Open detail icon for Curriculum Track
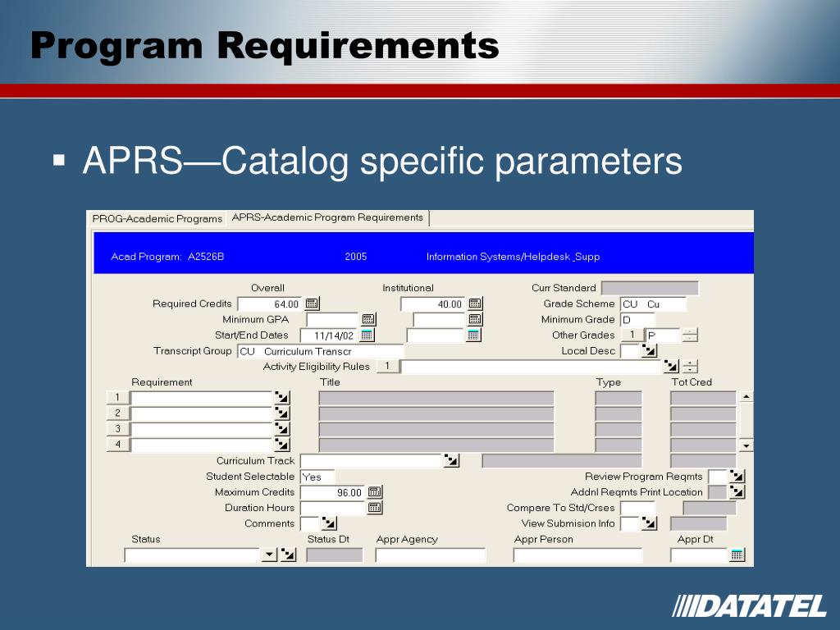This screenshot has width=840, height=630. [452, 460]
